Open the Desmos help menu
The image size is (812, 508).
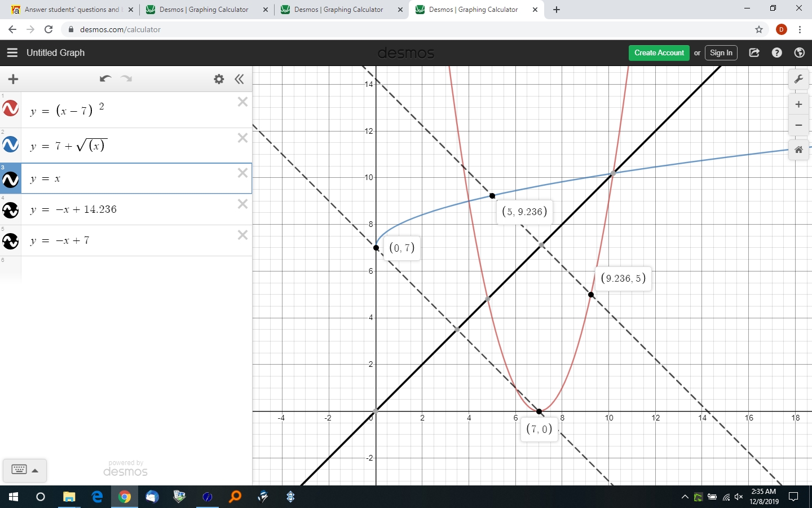(776, 52)
